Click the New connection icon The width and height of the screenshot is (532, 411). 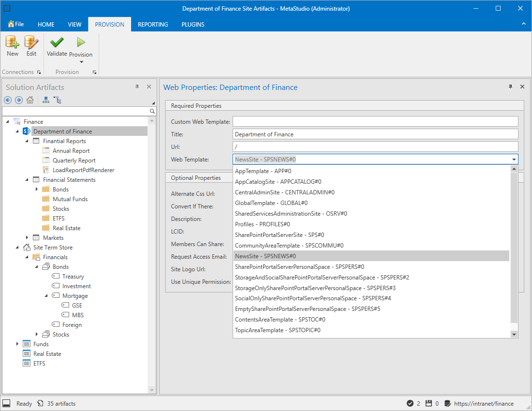[13, 43]
